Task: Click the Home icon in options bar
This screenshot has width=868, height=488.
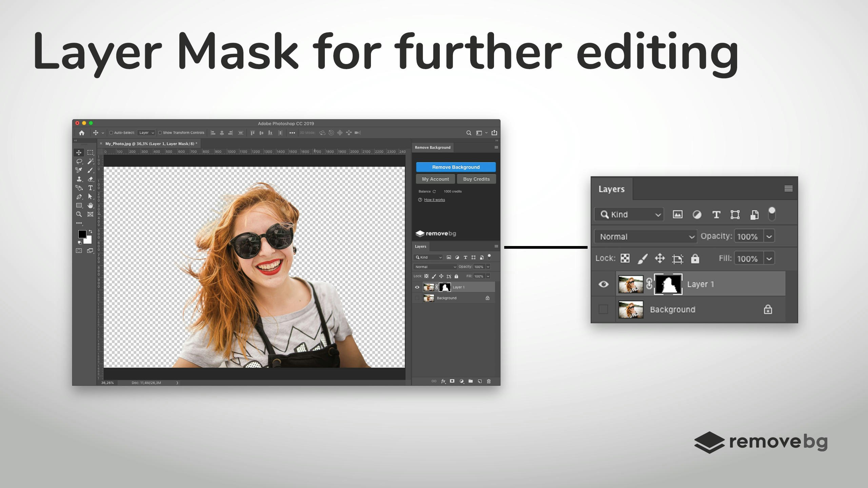Action: coord(82,133)
